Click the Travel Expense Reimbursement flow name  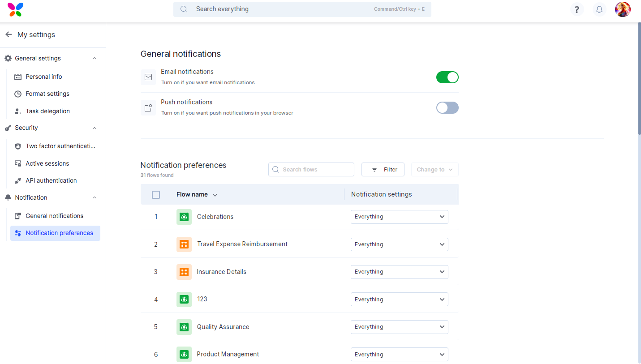click(242, 244)
